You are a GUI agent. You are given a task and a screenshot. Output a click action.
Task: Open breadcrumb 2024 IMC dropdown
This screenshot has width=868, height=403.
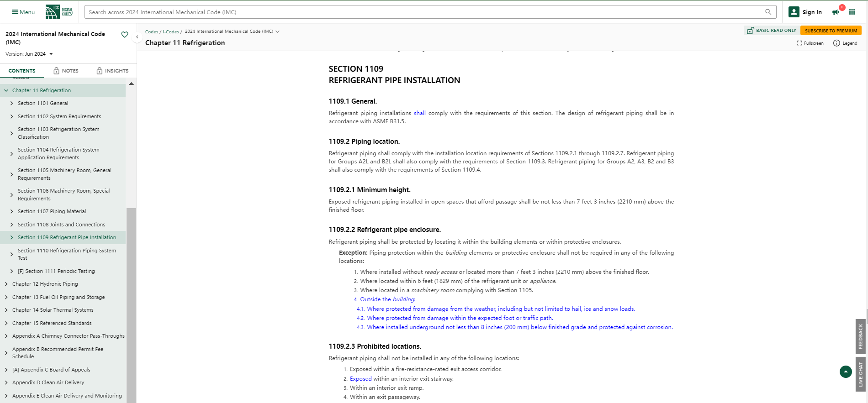point(277,31)
